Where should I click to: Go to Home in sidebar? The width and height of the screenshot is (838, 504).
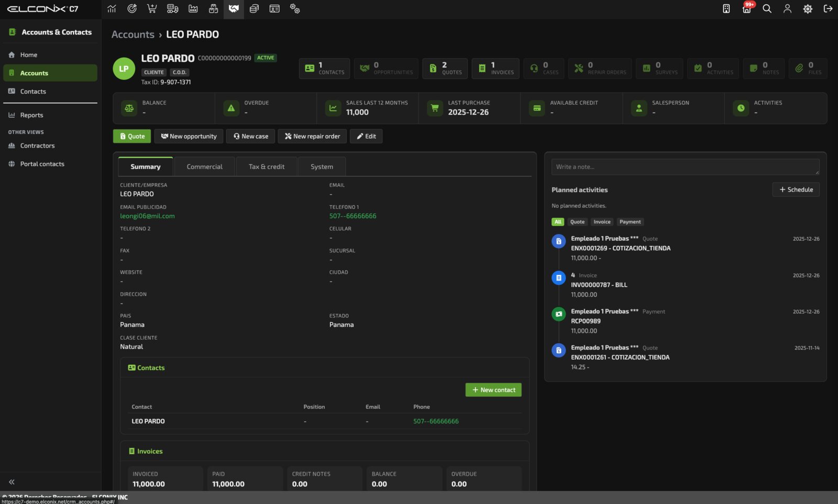coord(50,55)
